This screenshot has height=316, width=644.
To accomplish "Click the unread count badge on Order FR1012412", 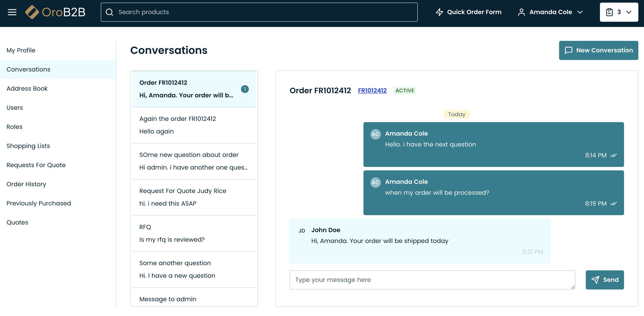I will pyautogui.click(x=244, y=89).
